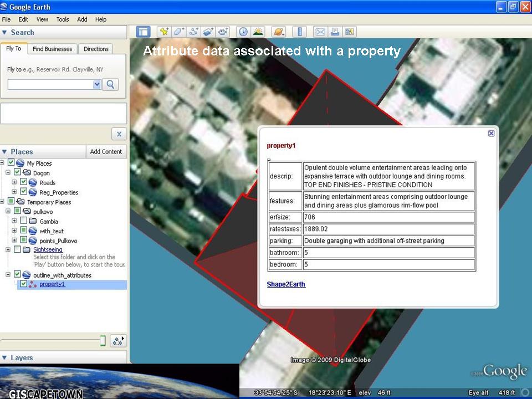Add a path from the toolbar
Image resolution: width=532 pixels, height=399 pixels.
[194, 32]
